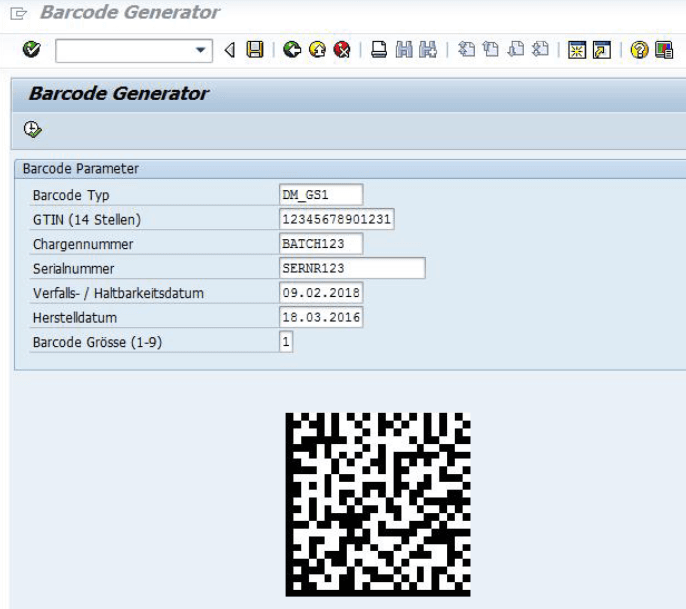Screen dimensions: 686x609
Task: Click the Execute clock icon
Action: (x=32, y=130)
